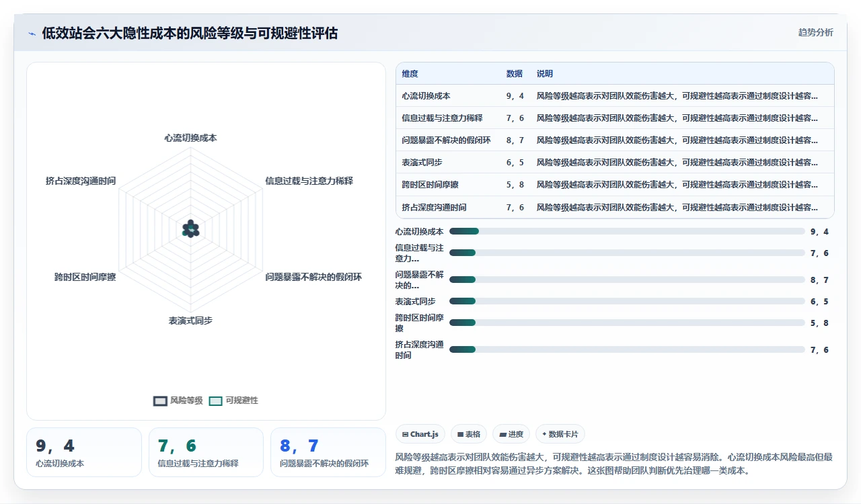Viewport: 861px width, 504px height.
Task: Click the 9，4 value in the table
Action: pos(515,96)
